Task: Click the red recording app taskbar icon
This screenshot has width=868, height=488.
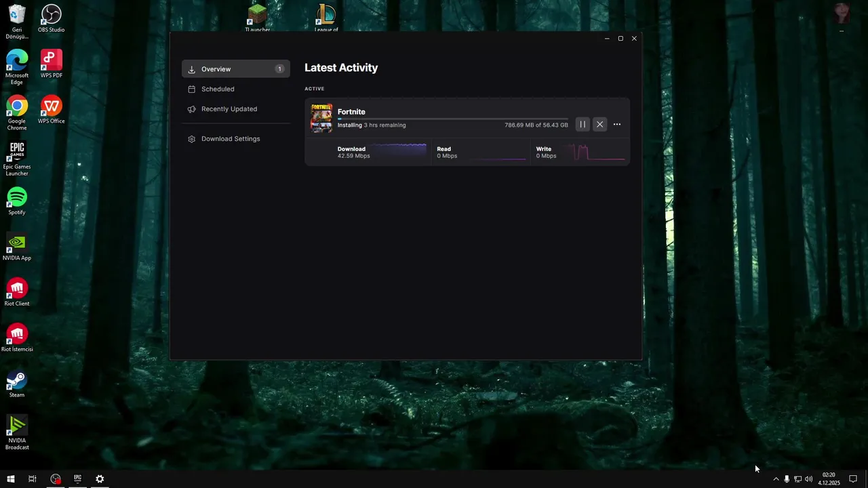Action: pos(56,479)
